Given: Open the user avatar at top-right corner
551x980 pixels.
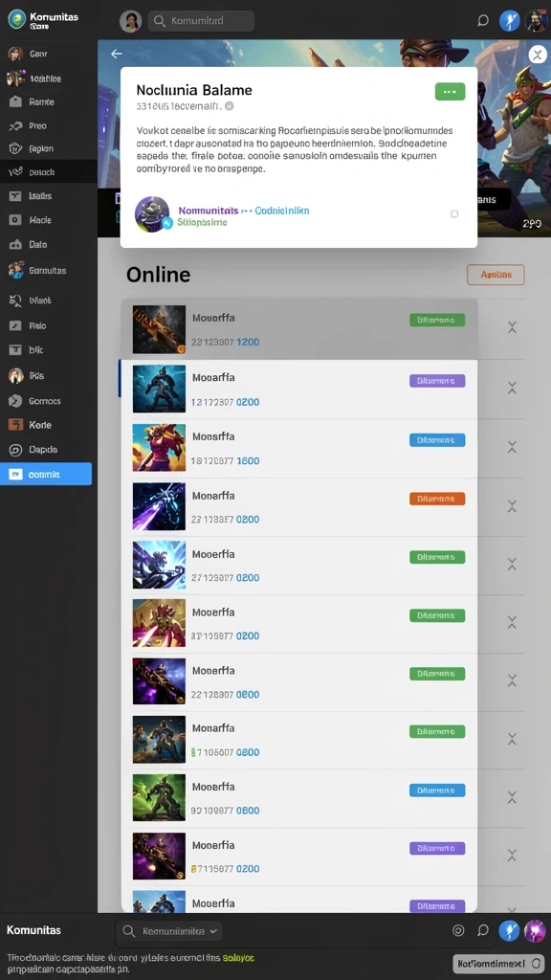Looking at the screenshot, I should coord(536,21).
